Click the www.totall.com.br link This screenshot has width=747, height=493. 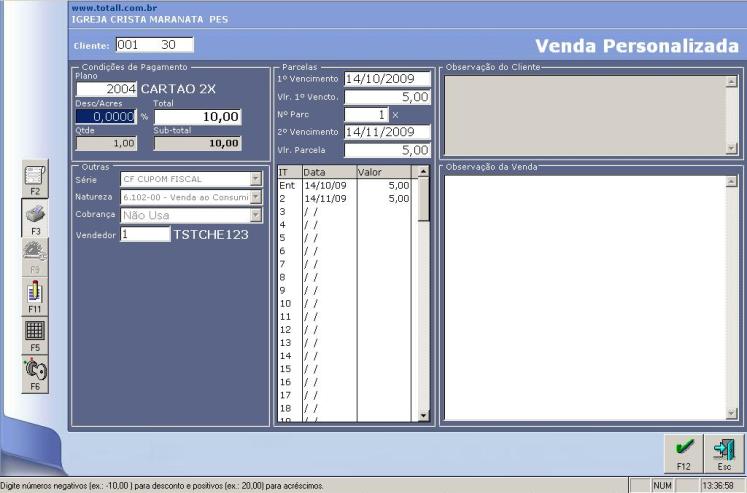pyautogui.click(x=114, y=8)
